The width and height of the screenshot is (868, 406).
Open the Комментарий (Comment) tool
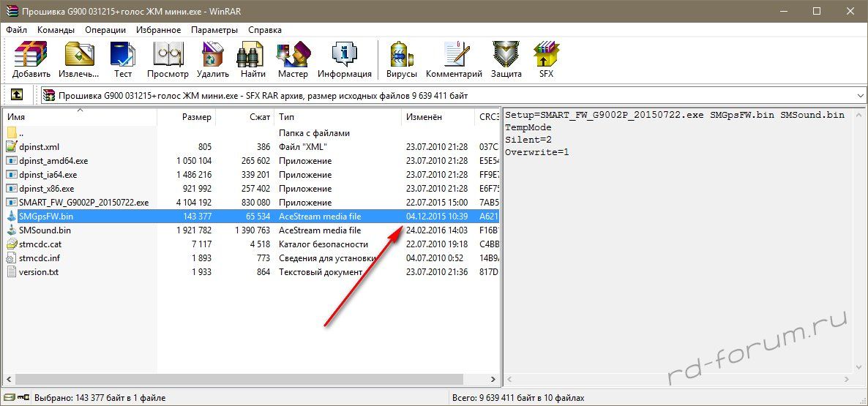(454, 60)
